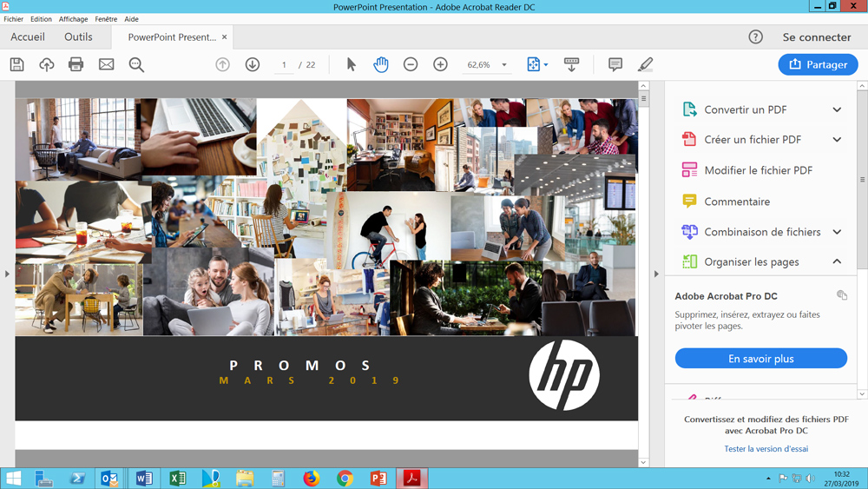This screenshot has width=868, height=489.
Task: Click the HP logo on the slide
Action: [x=563, y=375]
